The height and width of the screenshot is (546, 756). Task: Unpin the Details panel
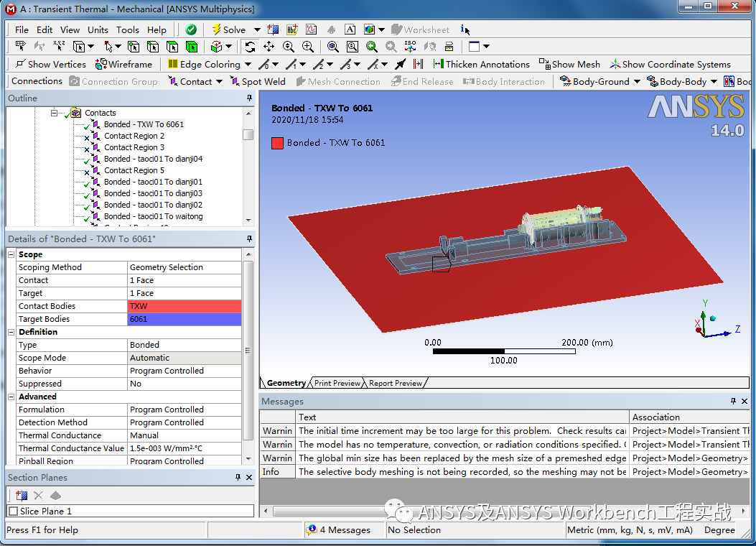coord(249,239)
